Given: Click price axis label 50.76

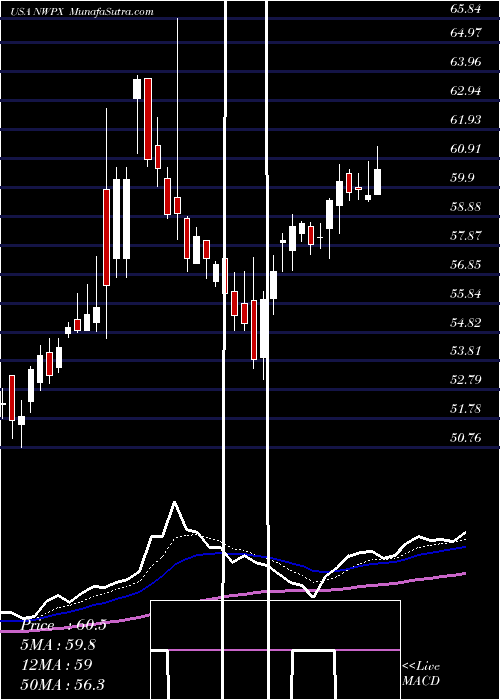Looking at the screenshot, I should pyautogui.click(x=466, y=438).
